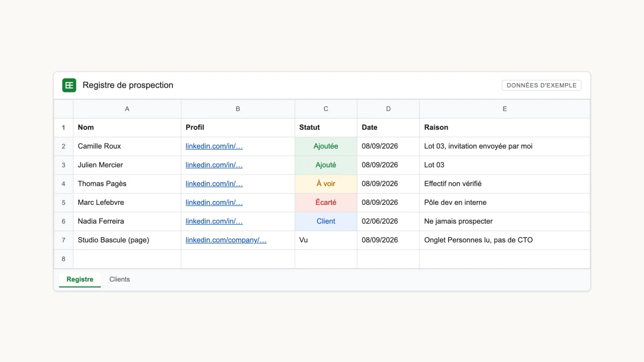Open Camille Roux's LinkedIn profile link
Viewport: 644px width, 362px height.
point(214,146)
